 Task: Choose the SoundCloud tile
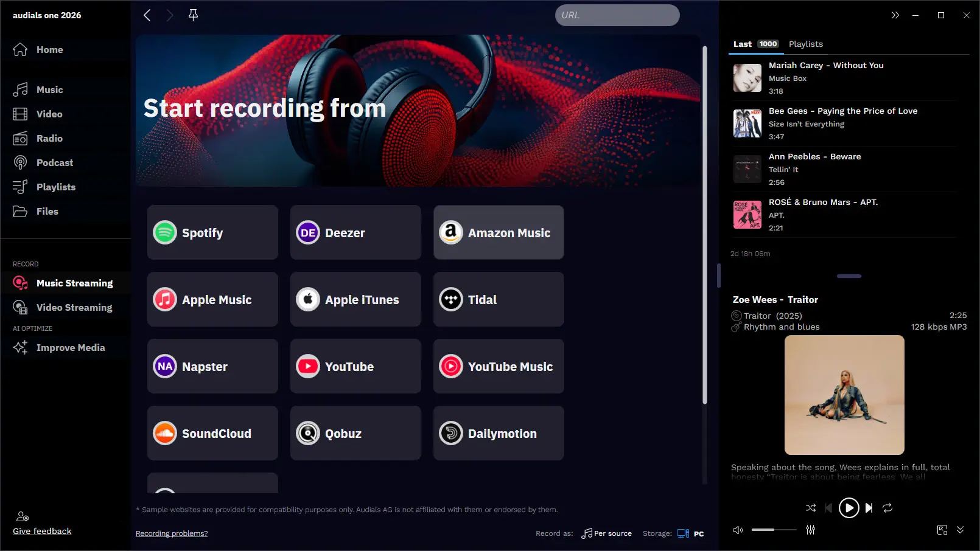click(212, 434)
